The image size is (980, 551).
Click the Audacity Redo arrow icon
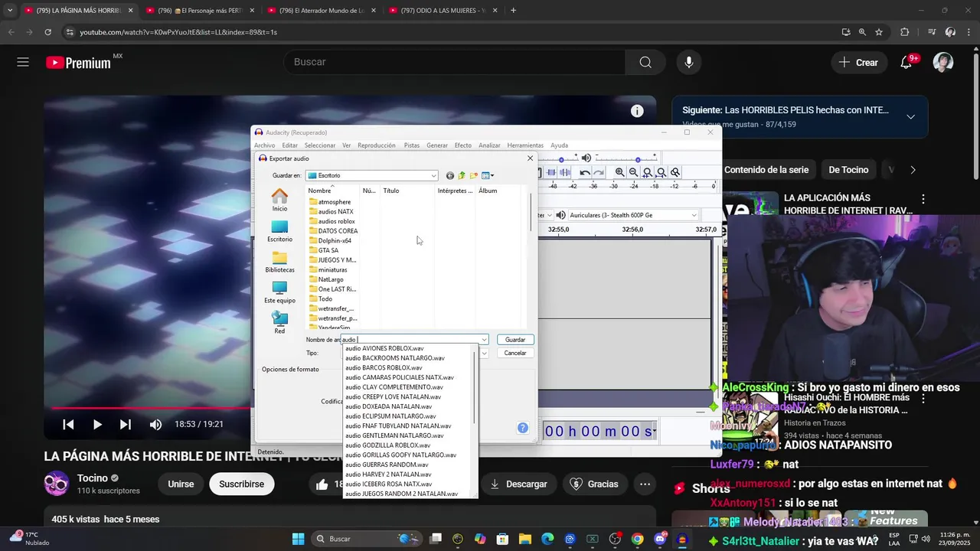click(x=599, y=172)
